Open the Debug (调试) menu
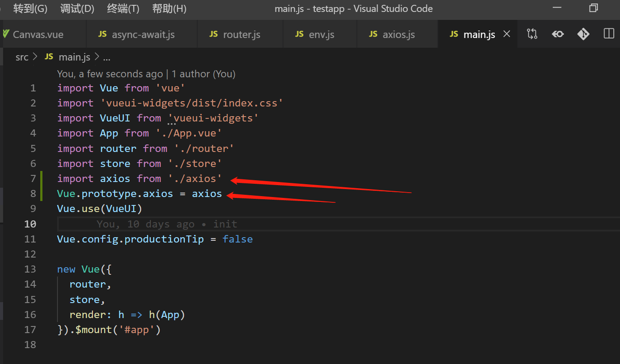This screenshot has height=364, width=620. coord(77,8)
